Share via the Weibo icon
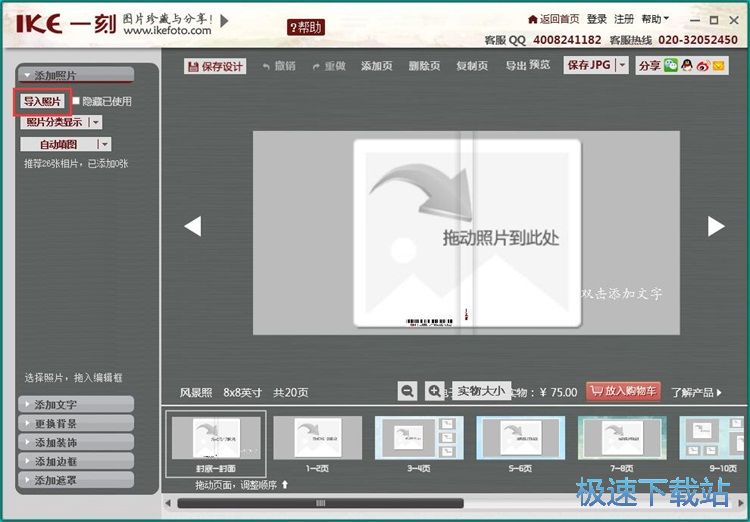The height and width of the screenshot is (522, 750). coord(703,66)
